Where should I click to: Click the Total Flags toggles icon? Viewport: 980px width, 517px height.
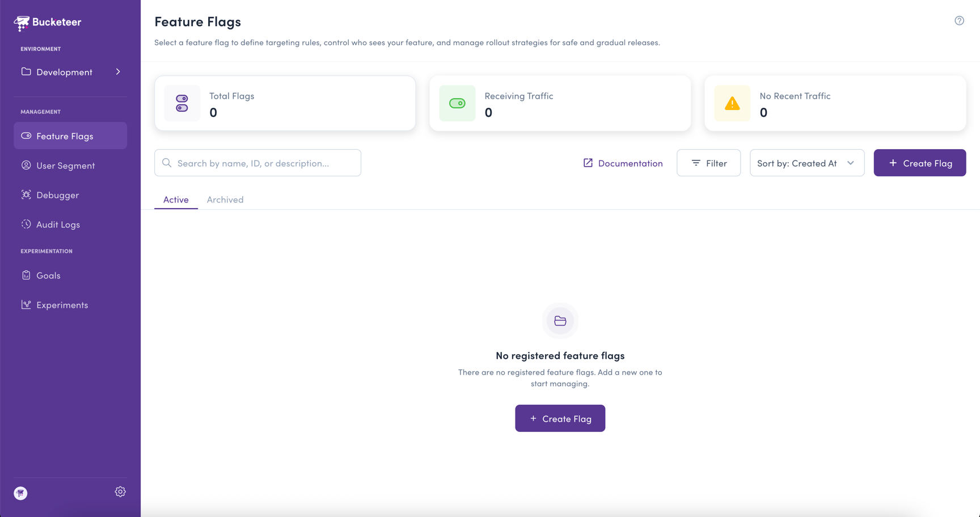[x=182, y=103]
